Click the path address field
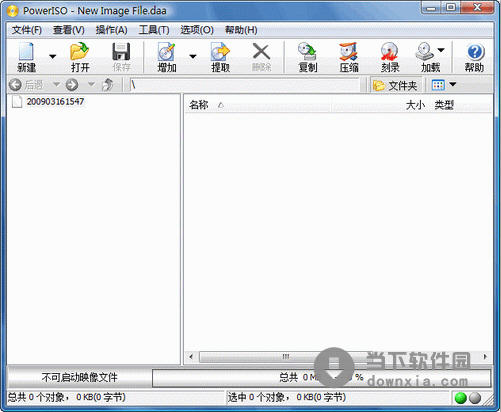 pos(245,85)
